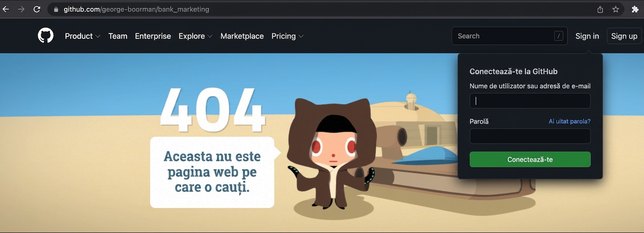This screenshot has height=233, width=644.
Task: Open the Team menu item
Action: 118,36
